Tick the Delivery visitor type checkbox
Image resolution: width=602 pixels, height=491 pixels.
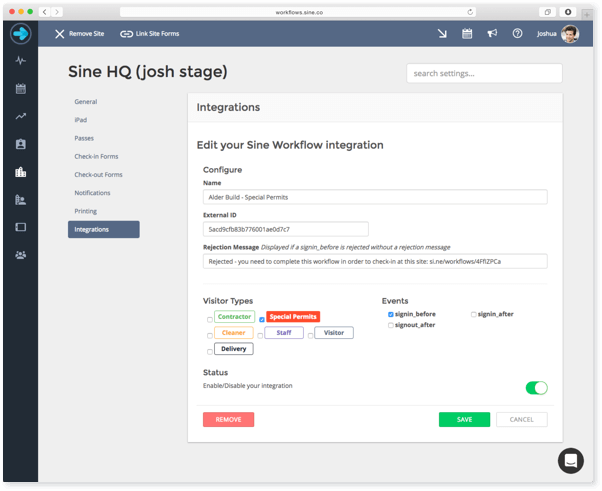click(x=210, y=352)
